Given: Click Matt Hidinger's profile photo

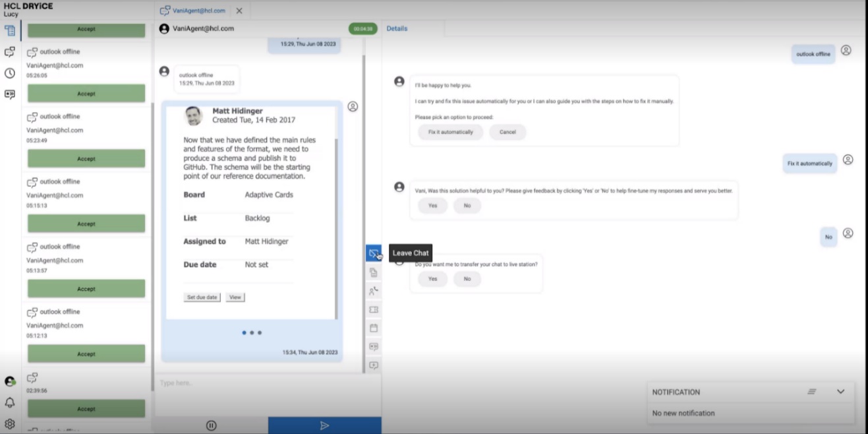Looking at the screenshot, I should pyautogui.click(x=194, y=116).
